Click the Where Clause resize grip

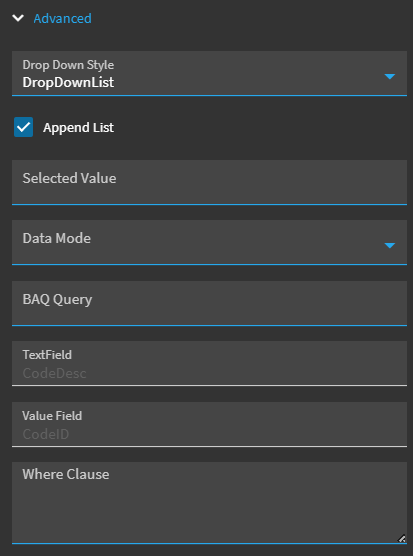click(401, 539)
